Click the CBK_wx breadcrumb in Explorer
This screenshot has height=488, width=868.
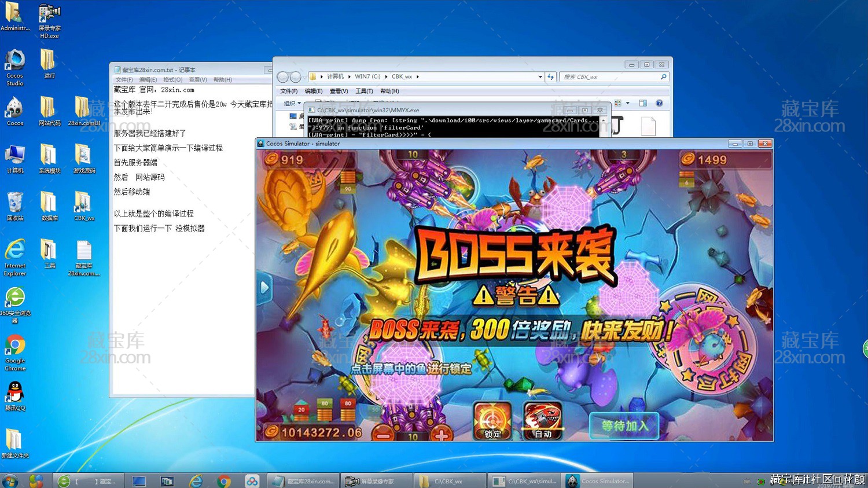pyautogui.click(x=402, y=76)
